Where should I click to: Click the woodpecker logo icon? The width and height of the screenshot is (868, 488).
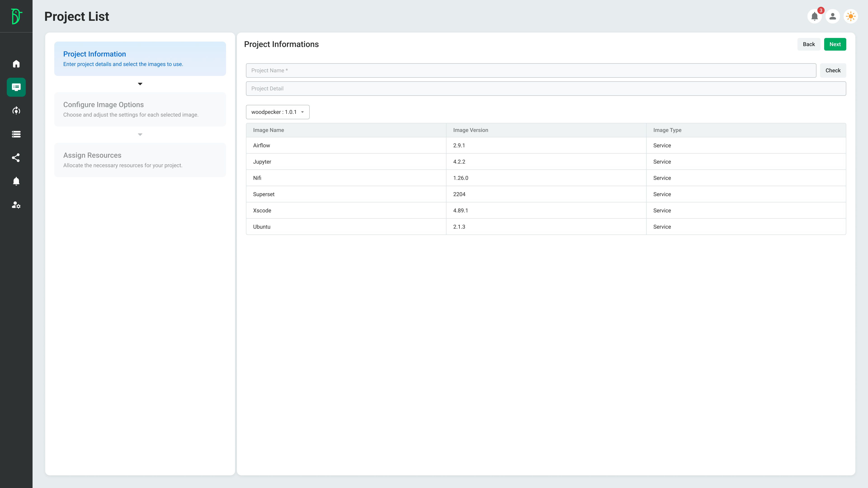16,16
